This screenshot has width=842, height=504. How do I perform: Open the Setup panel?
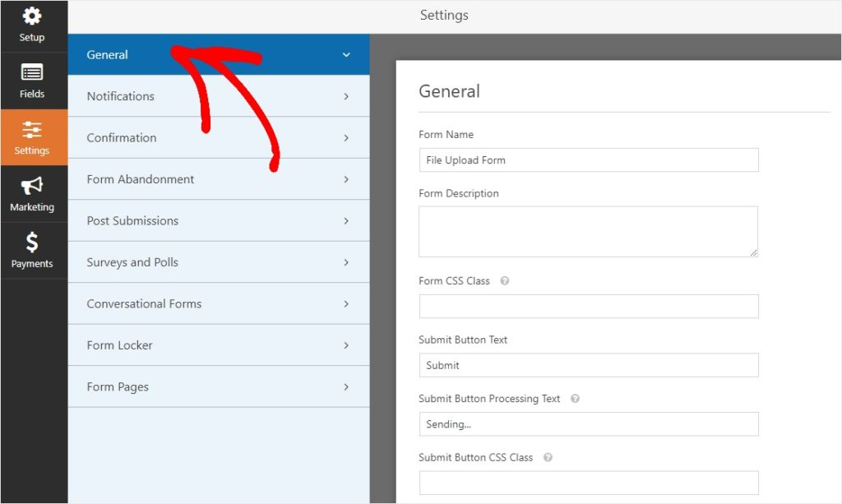[32, 23]
